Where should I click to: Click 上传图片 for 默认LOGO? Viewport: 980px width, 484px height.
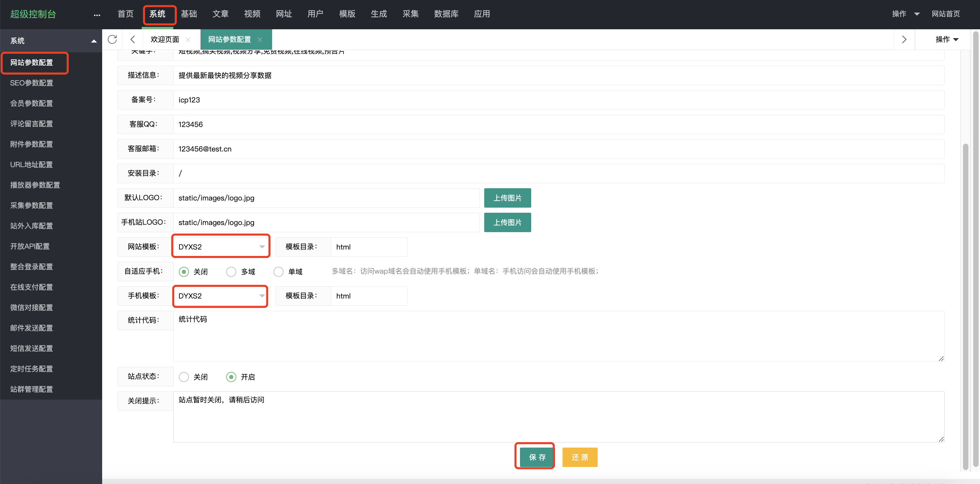click(507, 198)
